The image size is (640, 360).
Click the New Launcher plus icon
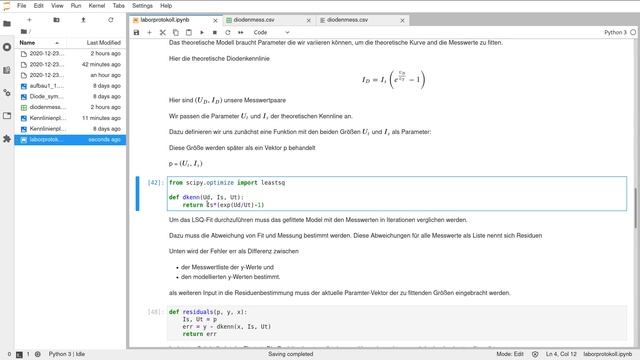click(x=29, y=20)
